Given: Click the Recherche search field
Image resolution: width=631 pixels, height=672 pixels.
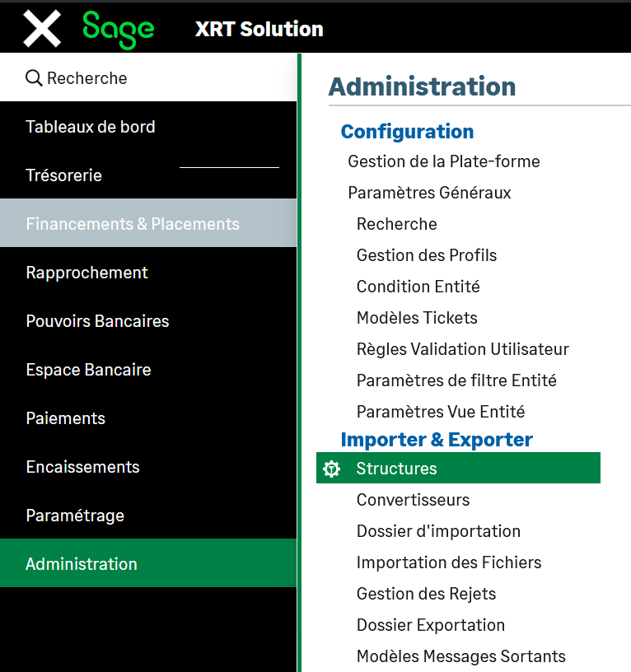Looking at the screenshot, I should 148,78.
